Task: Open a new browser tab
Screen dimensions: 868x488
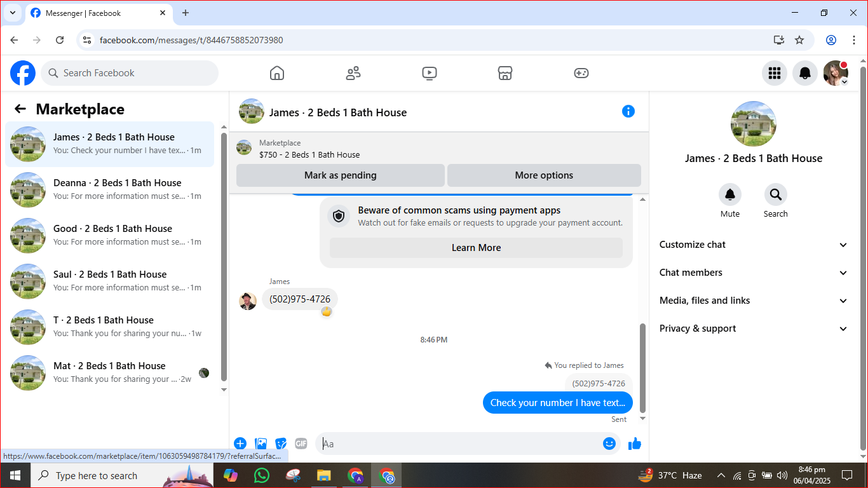Action: point(186,13)
